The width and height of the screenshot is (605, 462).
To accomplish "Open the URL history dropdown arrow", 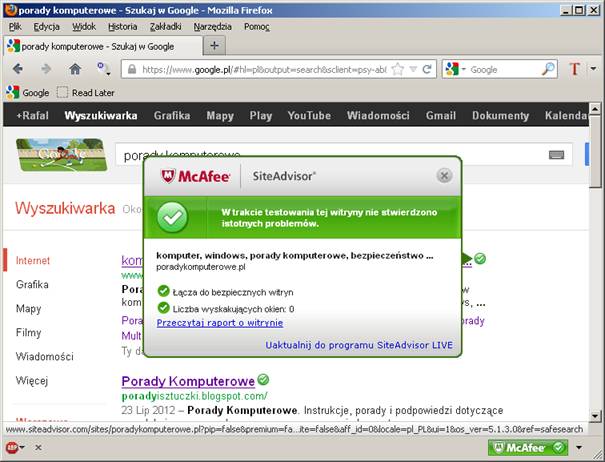I will [413, 69].
